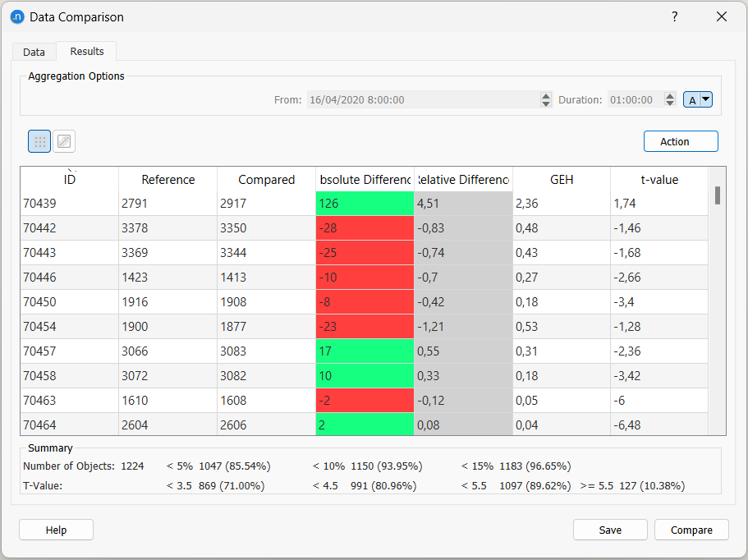Click the question mark help icon

[x=675, y=16]
